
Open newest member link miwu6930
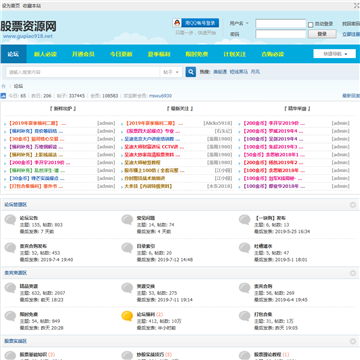[x=160, y=96]
